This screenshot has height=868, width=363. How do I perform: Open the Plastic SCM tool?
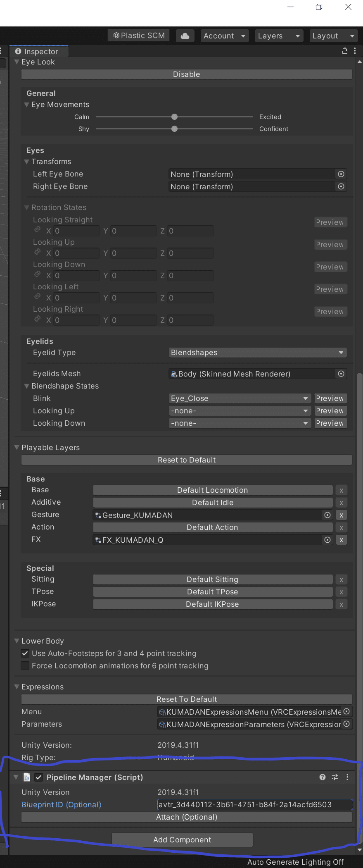click(139, 36)
